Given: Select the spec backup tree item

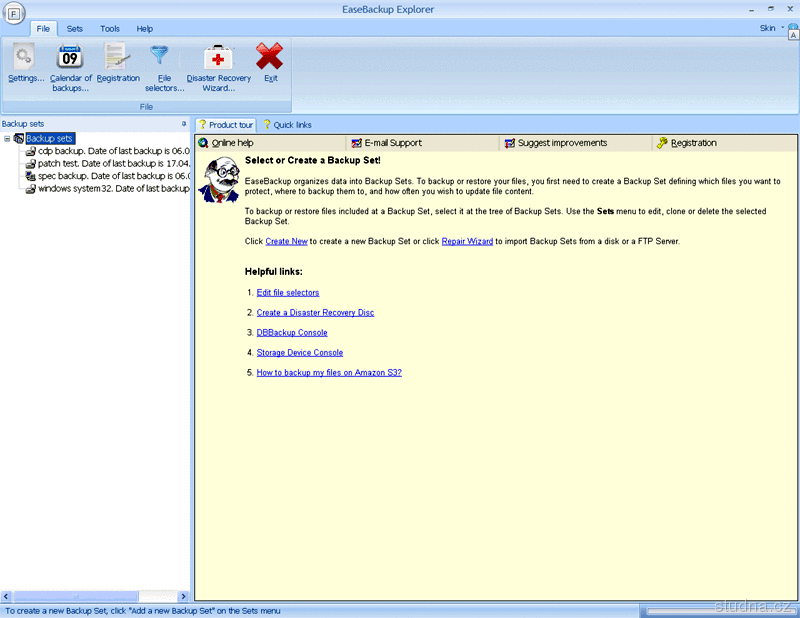Looking at the screenshot, I should tap(113, 176).
